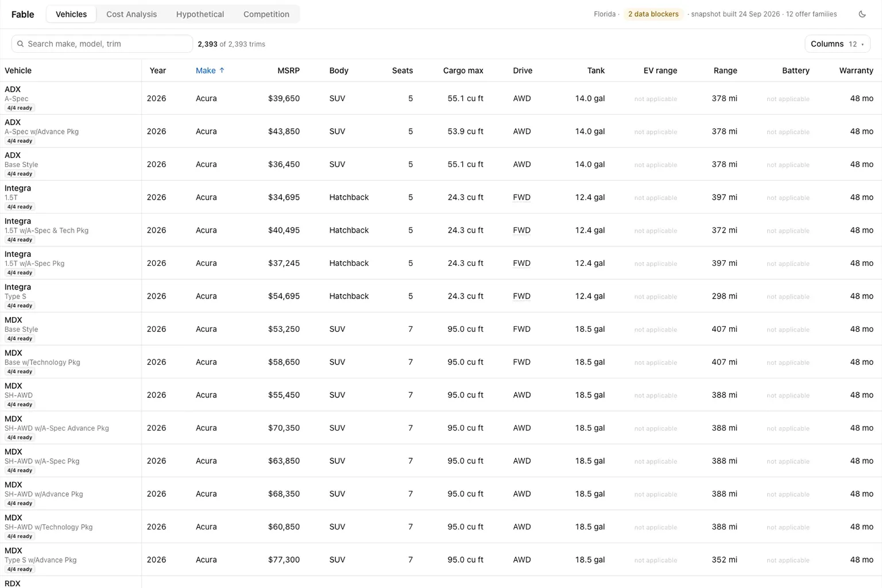
Task: Select MDX Base w/Technology Pkg row
Action: (441, 362)
